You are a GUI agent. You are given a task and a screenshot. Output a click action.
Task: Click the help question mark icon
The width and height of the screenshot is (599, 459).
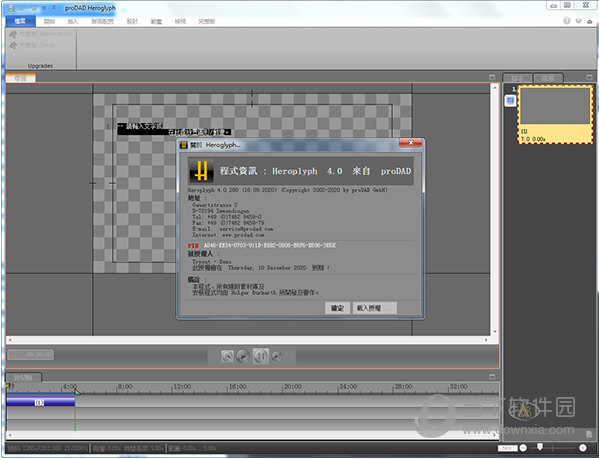tap(567, 21)
